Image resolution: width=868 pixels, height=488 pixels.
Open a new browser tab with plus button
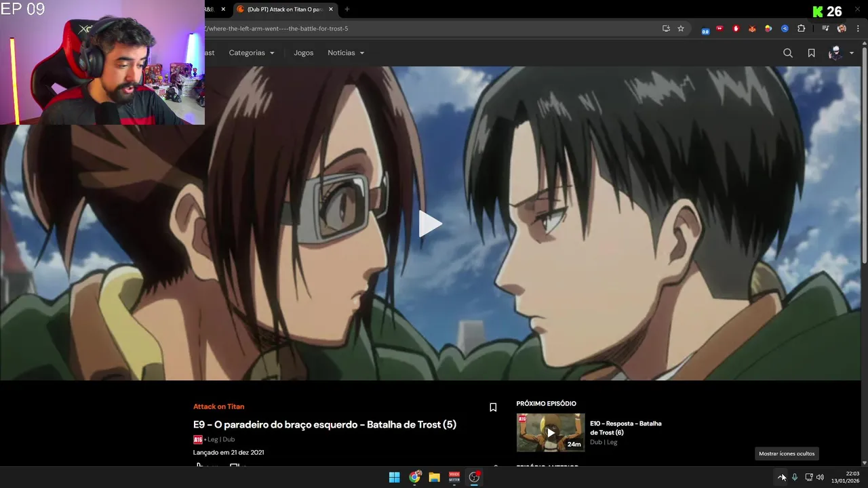(347, 9)
